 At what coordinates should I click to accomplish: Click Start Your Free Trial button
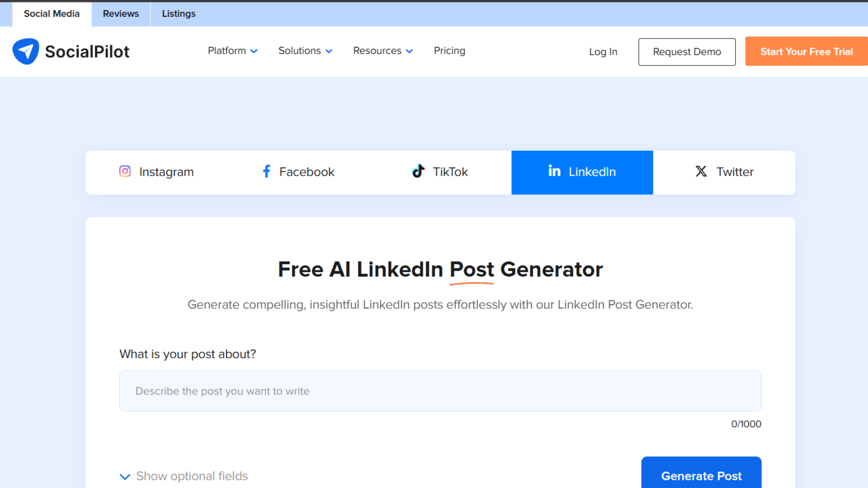click(x=806, y=52)
